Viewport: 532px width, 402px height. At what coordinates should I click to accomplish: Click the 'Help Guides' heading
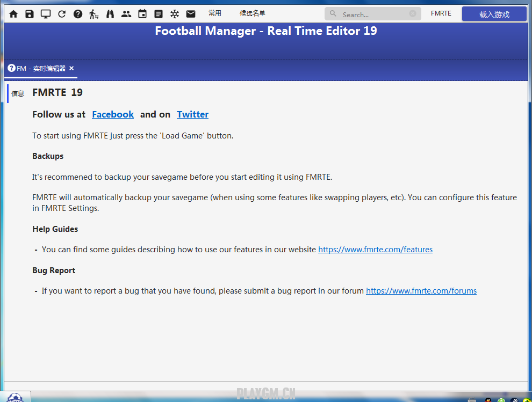[55, 229]
